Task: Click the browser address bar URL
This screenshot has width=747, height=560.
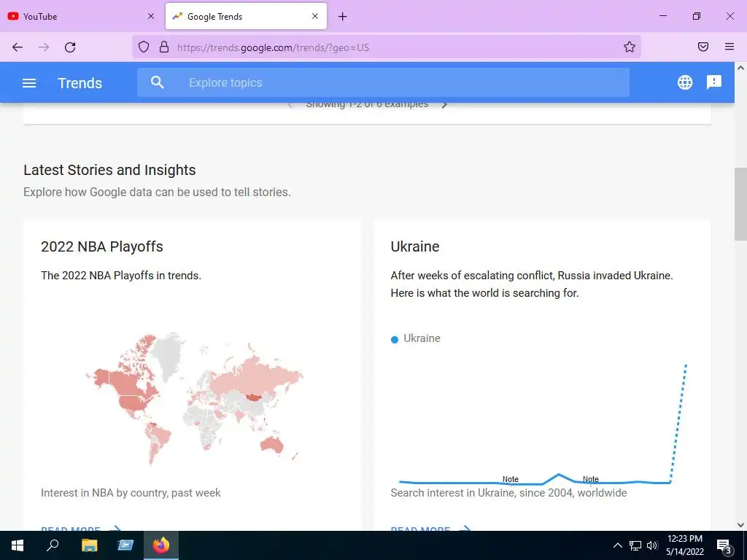Action: pos(273,47)
